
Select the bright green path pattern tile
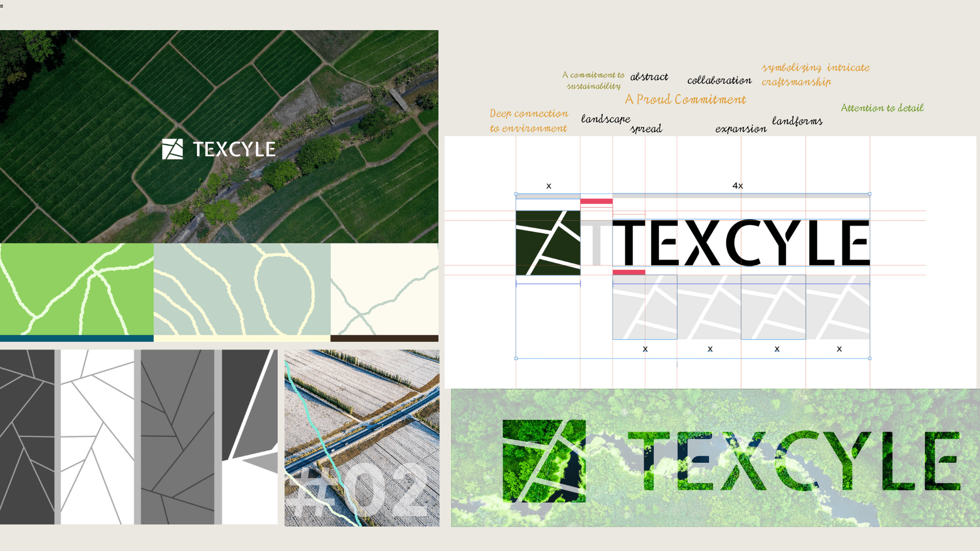coord(77,289)
